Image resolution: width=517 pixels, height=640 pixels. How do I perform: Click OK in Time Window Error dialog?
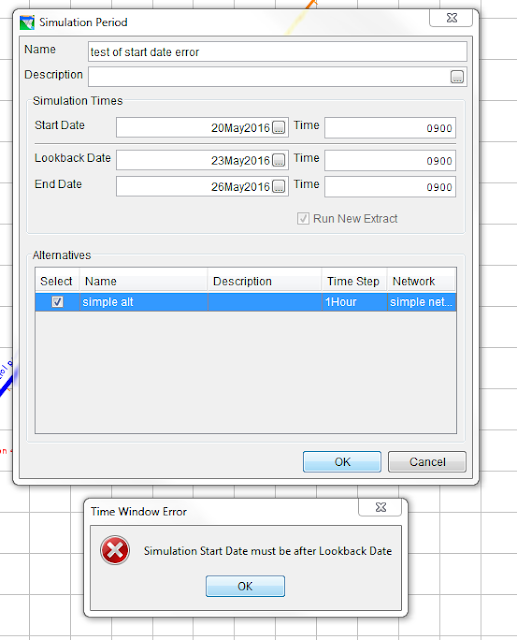(245, 586)
